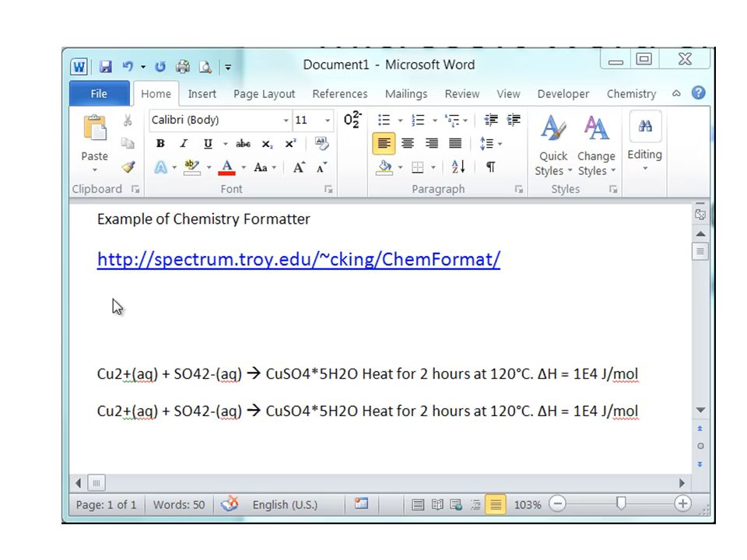The width and height of the screenshot is (747, 560).
Task: Toggle Underline formatting
Action: tap(208, 143)
